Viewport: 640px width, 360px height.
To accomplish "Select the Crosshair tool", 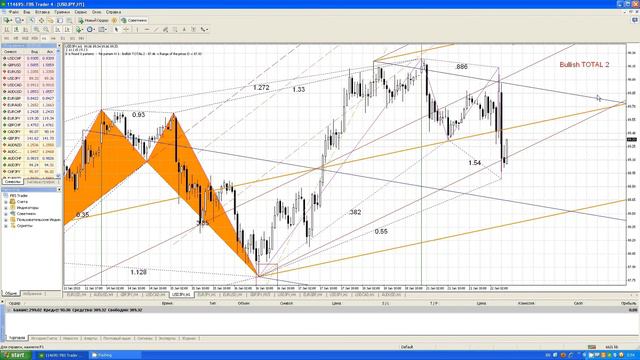I will [x=127, y=29].
